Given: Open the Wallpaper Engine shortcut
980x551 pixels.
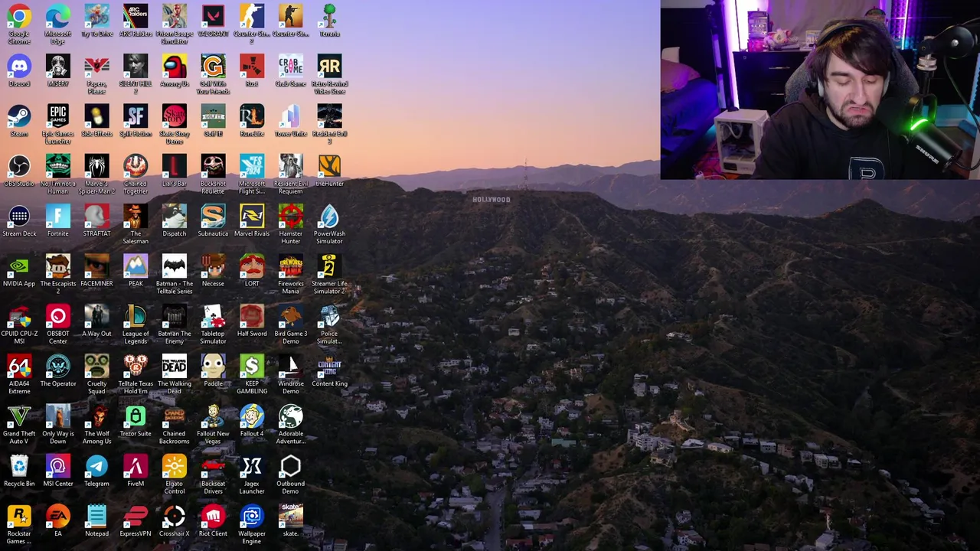Looking at the screenshot, I should tap(252, 517).
